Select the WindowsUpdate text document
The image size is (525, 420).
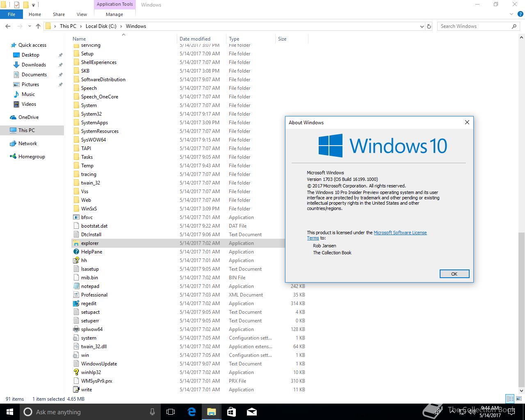click(99, 364)
